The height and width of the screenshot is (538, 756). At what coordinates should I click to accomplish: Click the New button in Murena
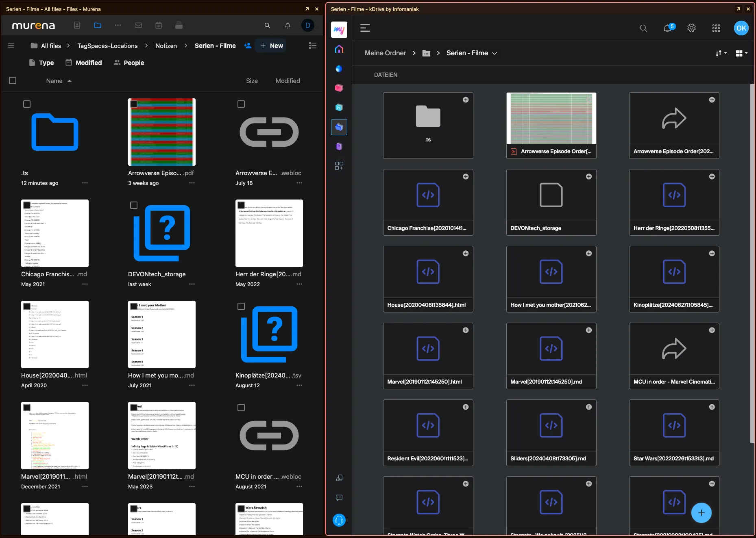tap(270, 46)
